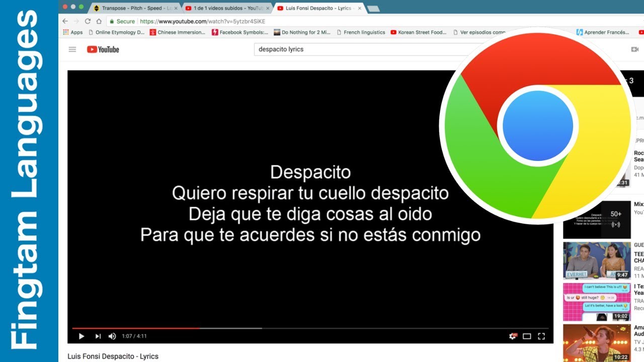Open the player settings gear
This screenshot has width=644, height=362.
tap(513, 336)
